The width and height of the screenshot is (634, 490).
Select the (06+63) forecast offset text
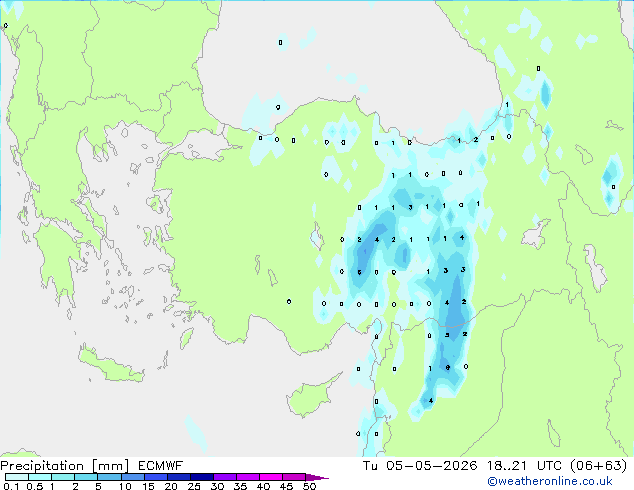599,466
